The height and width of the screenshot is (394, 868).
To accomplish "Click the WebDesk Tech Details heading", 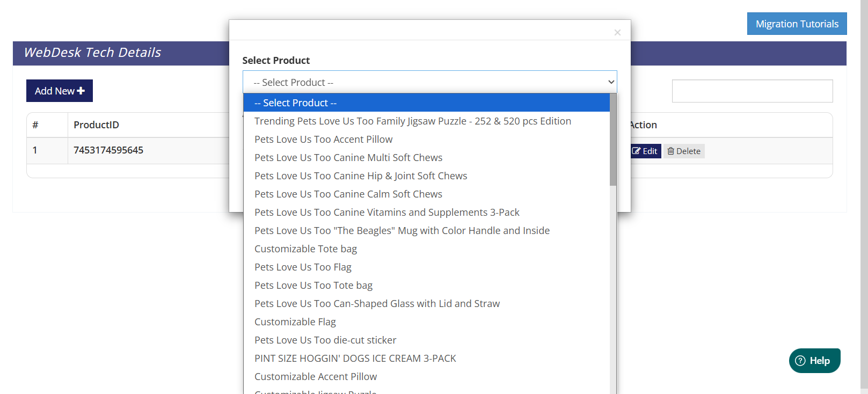I will [x=92, y=53].
